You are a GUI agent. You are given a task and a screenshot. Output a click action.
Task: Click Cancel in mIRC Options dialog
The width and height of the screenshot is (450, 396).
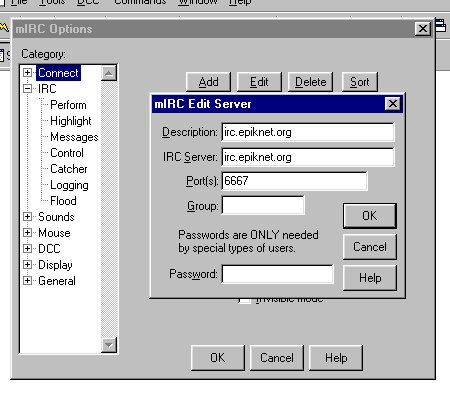coord(277,358)
